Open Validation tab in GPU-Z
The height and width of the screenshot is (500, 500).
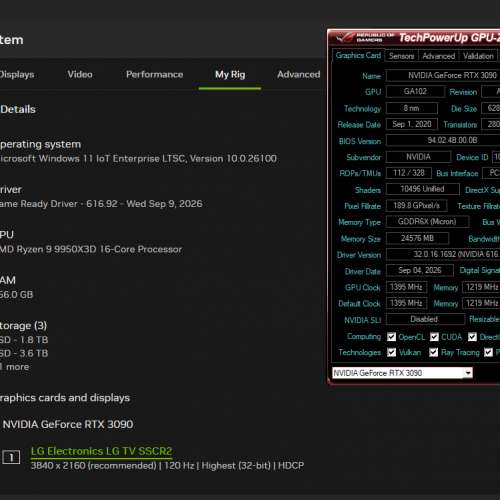click(478, 56)
